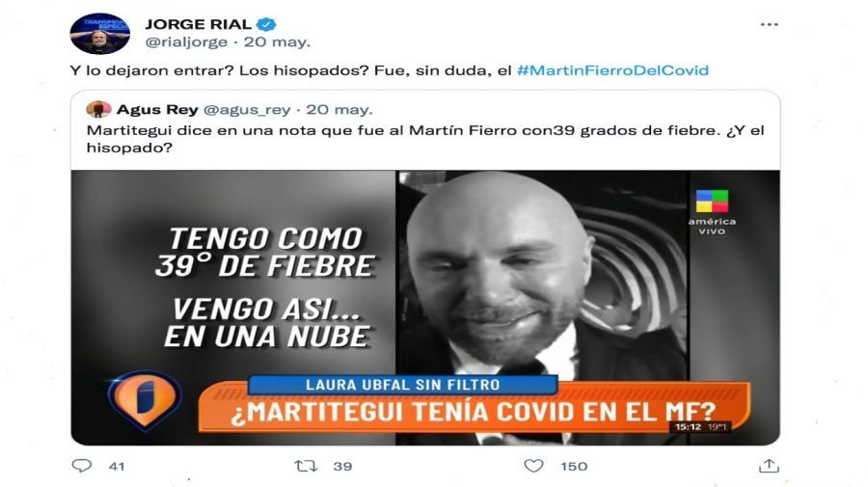Click Agus Rey's small avatar
868x487 pixels.
(98, 110)
